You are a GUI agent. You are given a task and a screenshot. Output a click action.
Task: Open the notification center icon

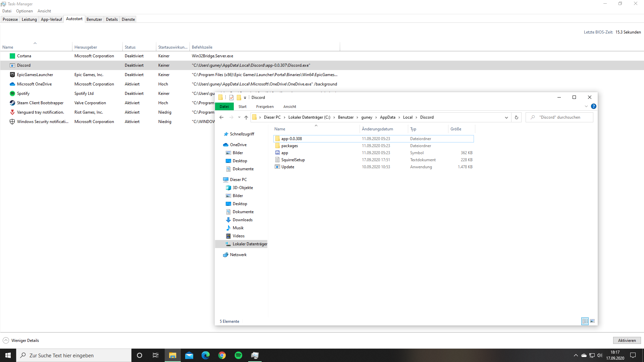(x=633, y=355)
